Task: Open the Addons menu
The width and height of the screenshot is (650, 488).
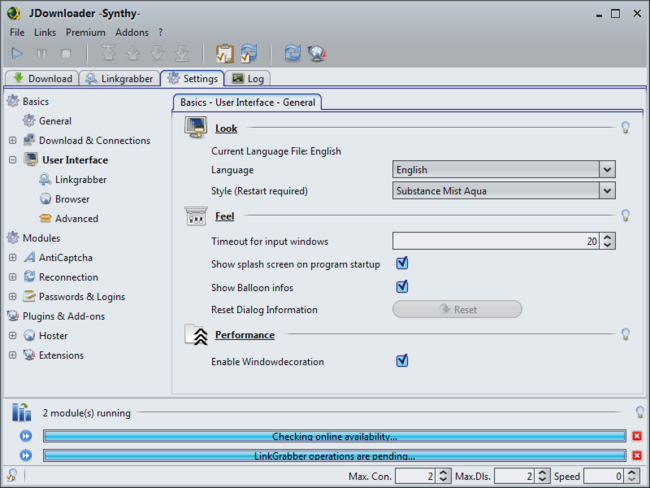Action: coord(132,32)
